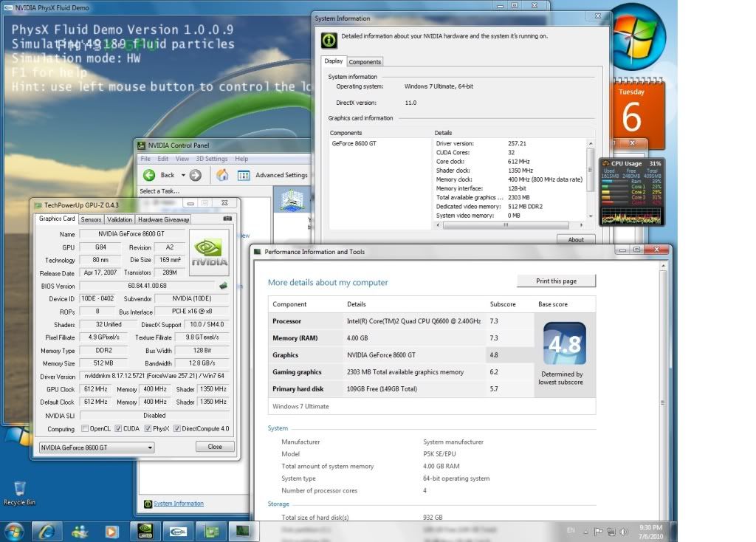
Task: Switch to the Components tab in System Information
Action: point(365,62)
